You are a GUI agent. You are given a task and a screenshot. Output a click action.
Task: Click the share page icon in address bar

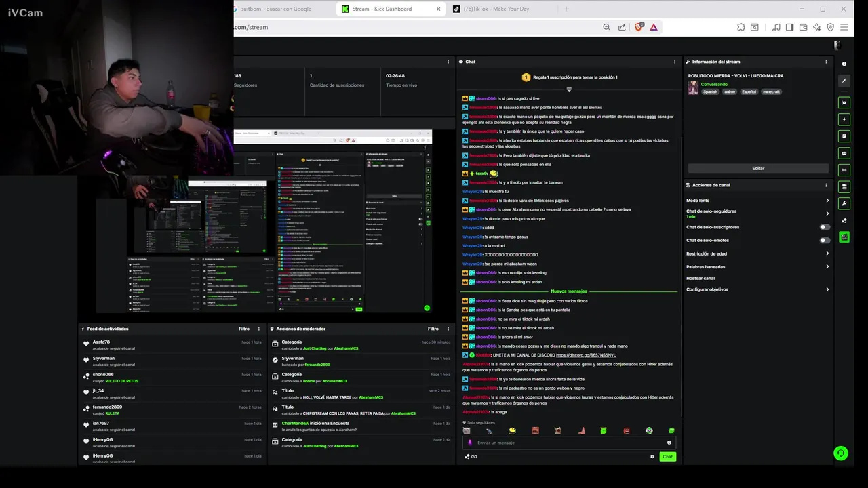[x=622, y=27]
